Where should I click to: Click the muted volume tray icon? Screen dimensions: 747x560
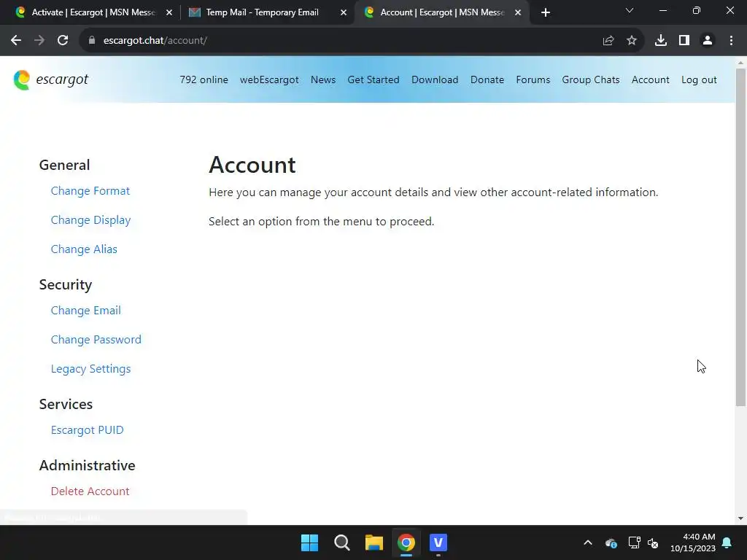pyautogui.click(x=653, y=542)
